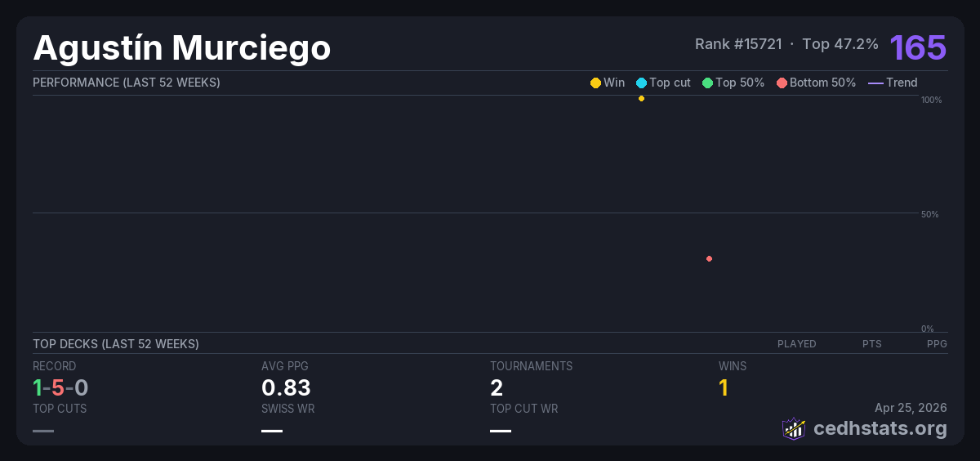Toggle the Win series legend label
Image resolution: width=980 pixels, height=461 pixels.
pyautogui.click(x=614, y=83)
